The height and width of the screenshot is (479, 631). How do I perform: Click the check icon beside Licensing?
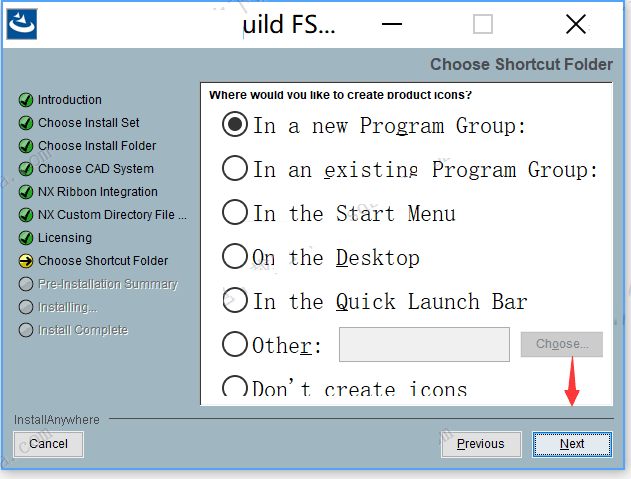click(x=25, y=238)
